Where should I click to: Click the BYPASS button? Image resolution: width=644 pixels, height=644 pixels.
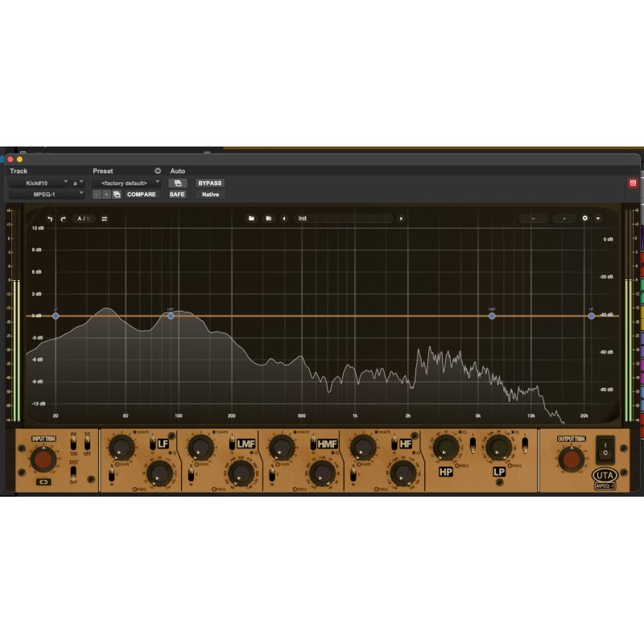(x=210, y=183)
